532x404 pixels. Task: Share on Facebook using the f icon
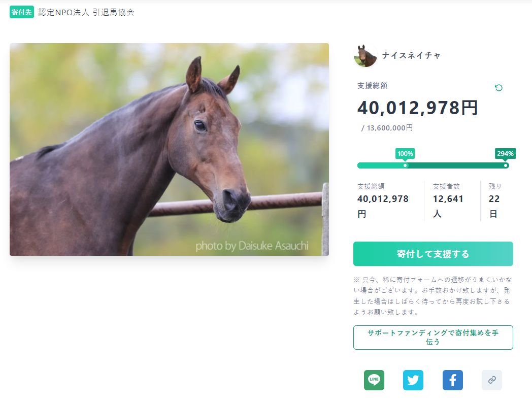(453, 380)
